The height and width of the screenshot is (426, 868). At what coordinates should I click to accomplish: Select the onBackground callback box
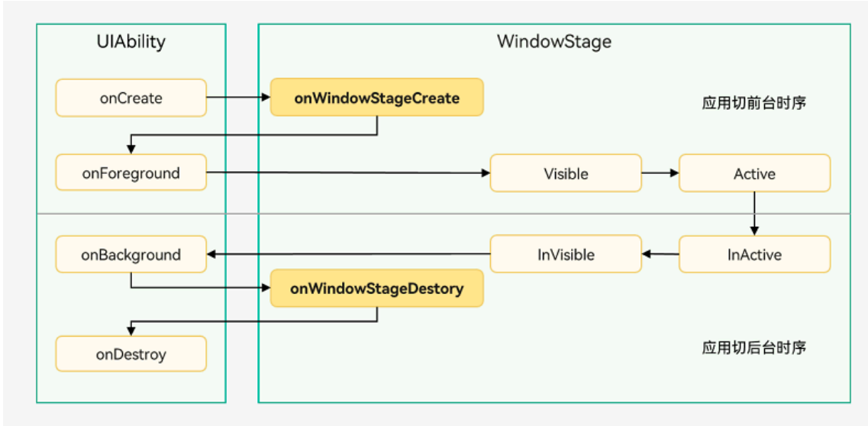[x=131, y=254]
